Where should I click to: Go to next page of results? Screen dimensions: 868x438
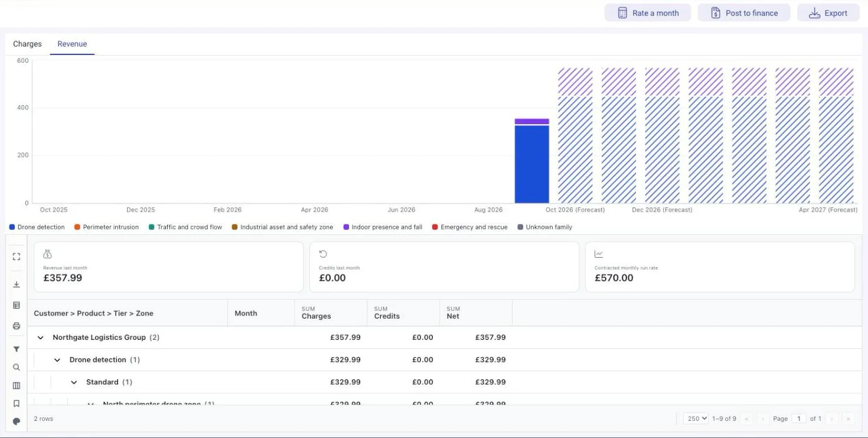point(833,418)
